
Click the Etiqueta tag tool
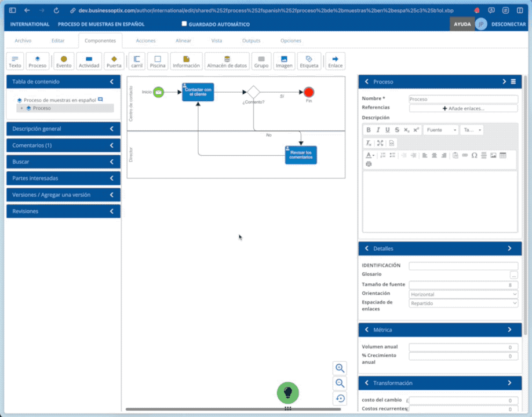pos(309,61)
